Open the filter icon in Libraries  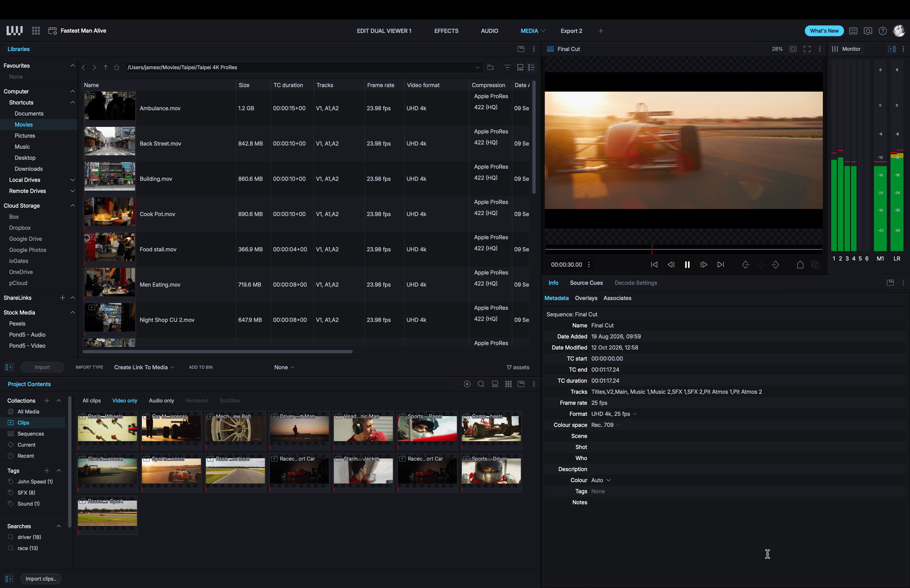click(507, 68)
